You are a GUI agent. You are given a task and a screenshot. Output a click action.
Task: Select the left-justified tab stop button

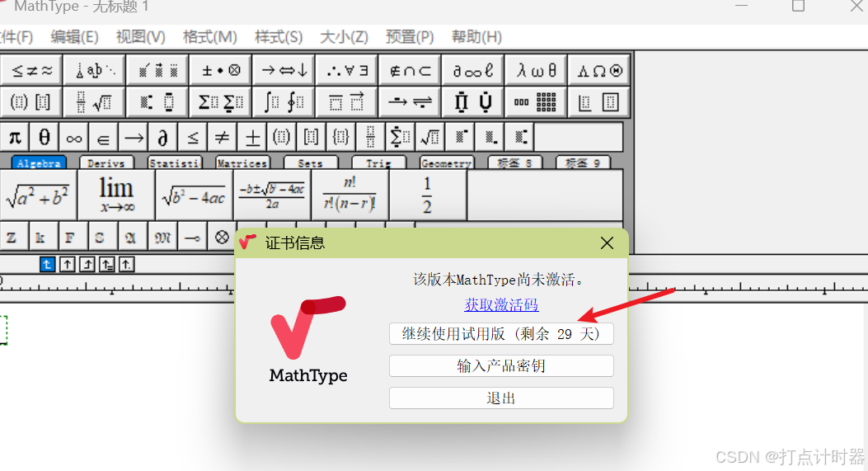[x=47, y=265]
